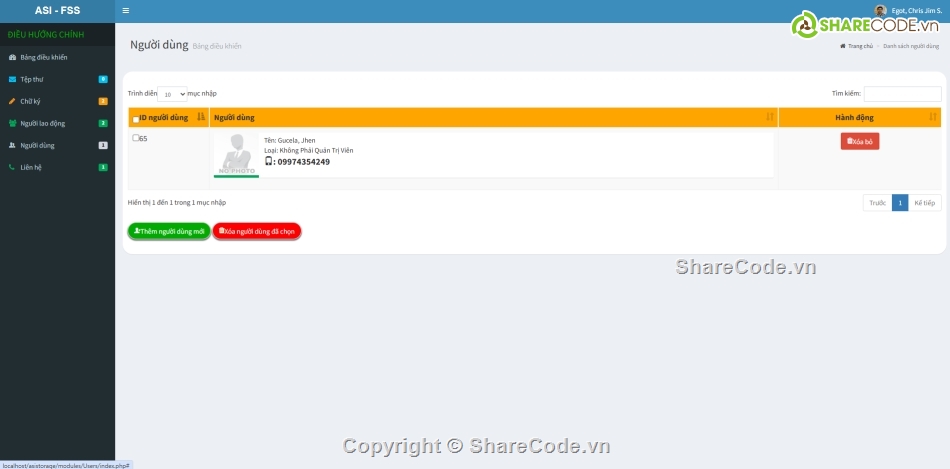The height and width of the screenshot is (469, 950).
Task: Click user name Egot, Chris Jim S.
Action: pyautogui.click(x=917, y=11)
